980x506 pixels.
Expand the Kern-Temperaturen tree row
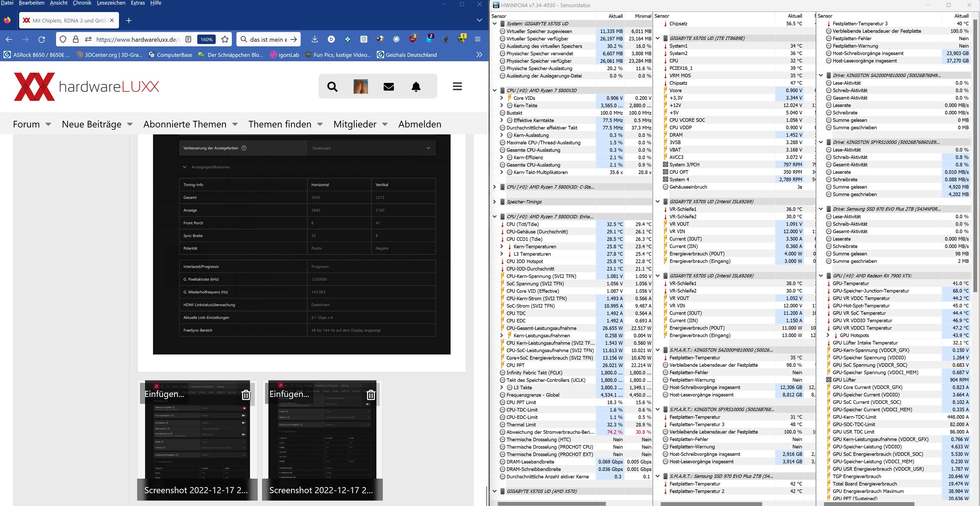point(502,246)
